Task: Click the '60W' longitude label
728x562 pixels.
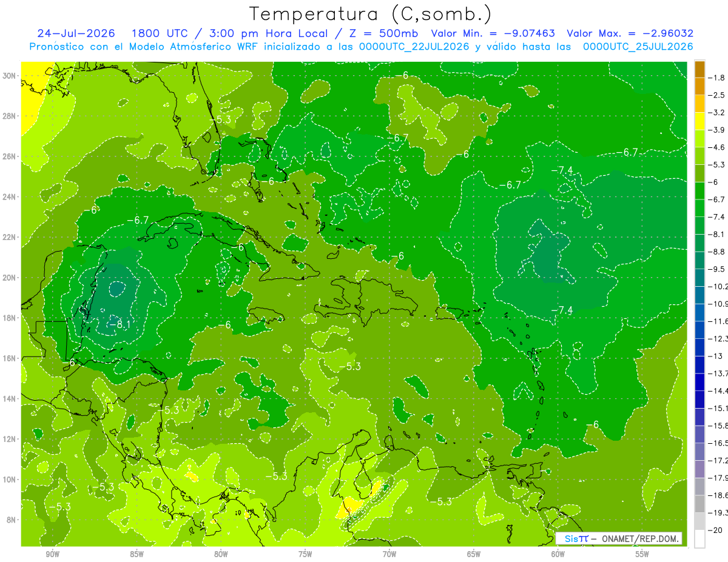Action: tap(558, 554)
